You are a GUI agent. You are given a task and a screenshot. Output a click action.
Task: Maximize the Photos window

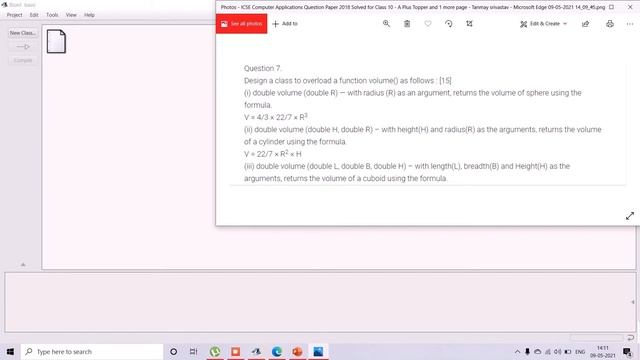click(x=611, y=7)
